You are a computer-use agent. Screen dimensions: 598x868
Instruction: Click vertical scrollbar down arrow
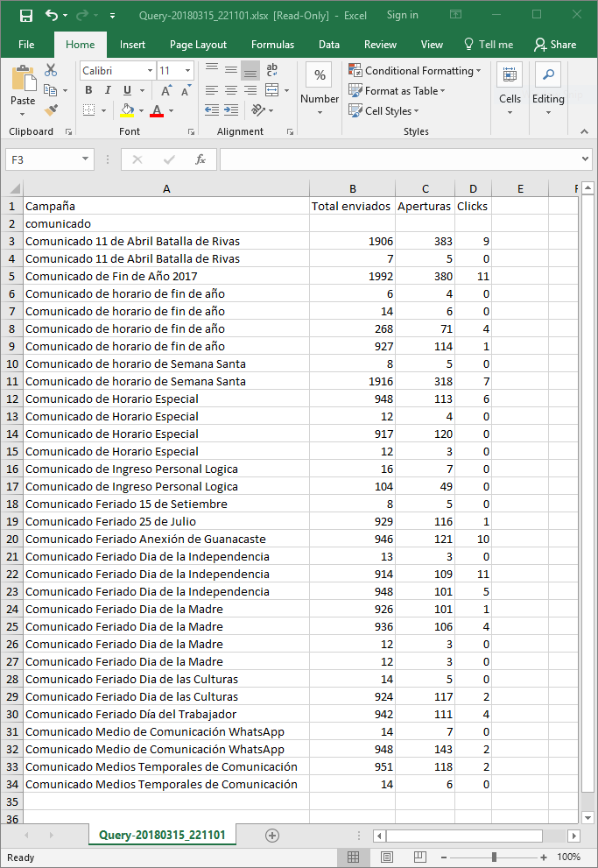[588, 817]
